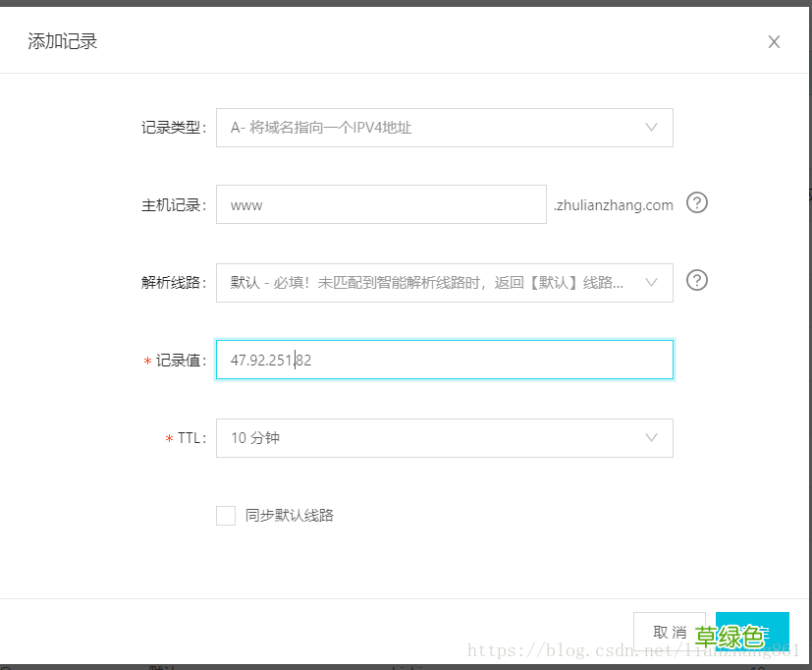Click the chevron on the TTL field
This screenshot has height=670, width=812.
click(651, 438)
